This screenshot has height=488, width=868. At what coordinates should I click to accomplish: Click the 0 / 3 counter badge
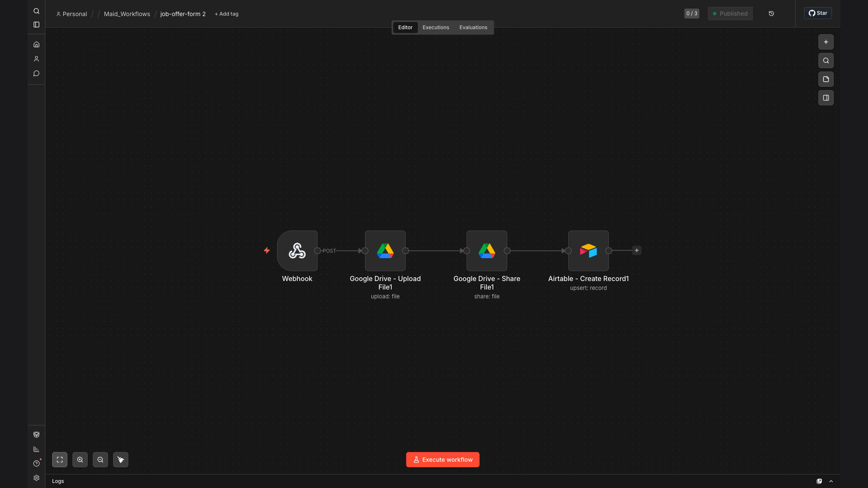692,14
